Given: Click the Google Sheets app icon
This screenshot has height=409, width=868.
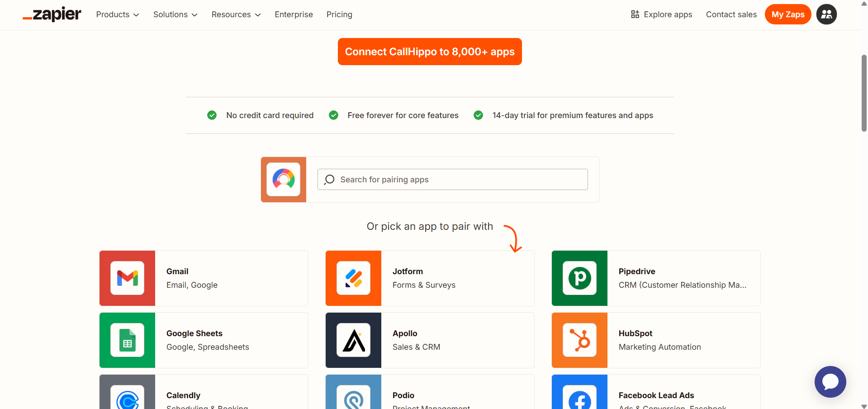Looking at the screenshot, I should (x=127, y=340).
